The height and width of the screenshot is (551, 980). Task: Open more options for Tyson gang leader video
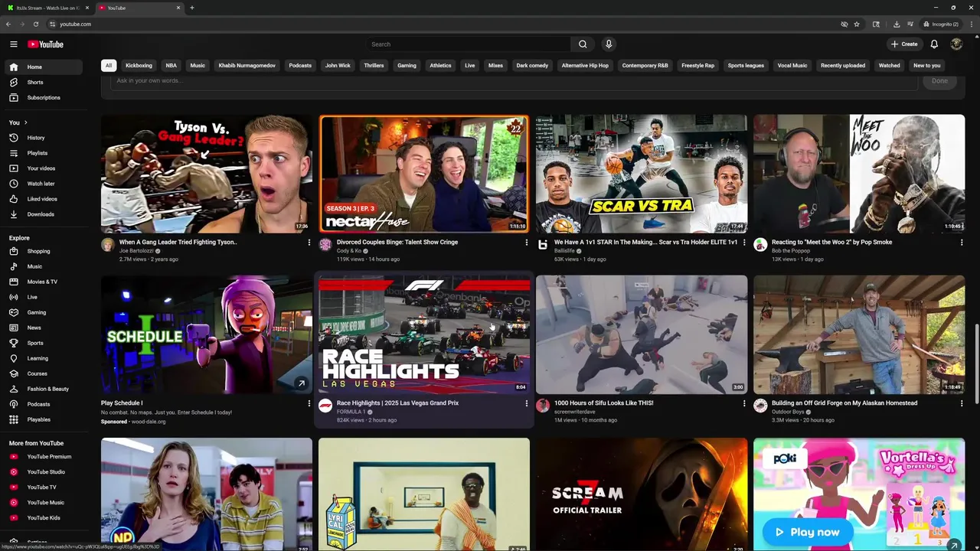[309, 243]
